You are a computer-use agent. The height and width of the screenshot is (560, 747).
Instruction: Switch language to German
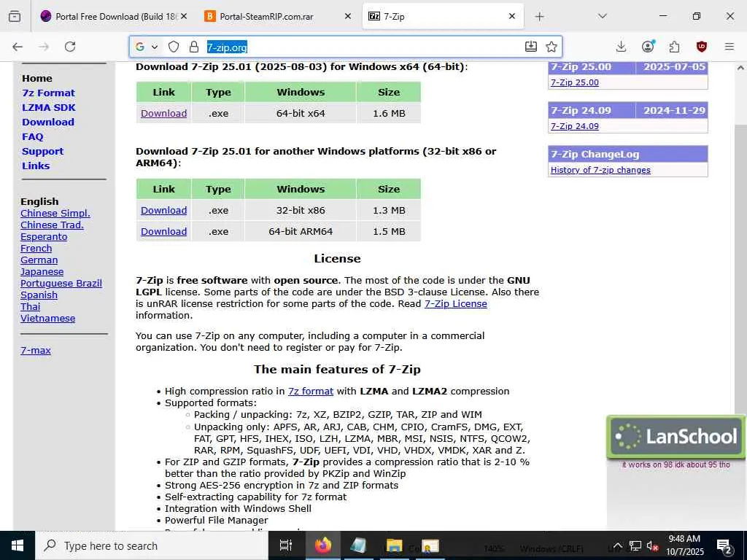tap(39, 260)
